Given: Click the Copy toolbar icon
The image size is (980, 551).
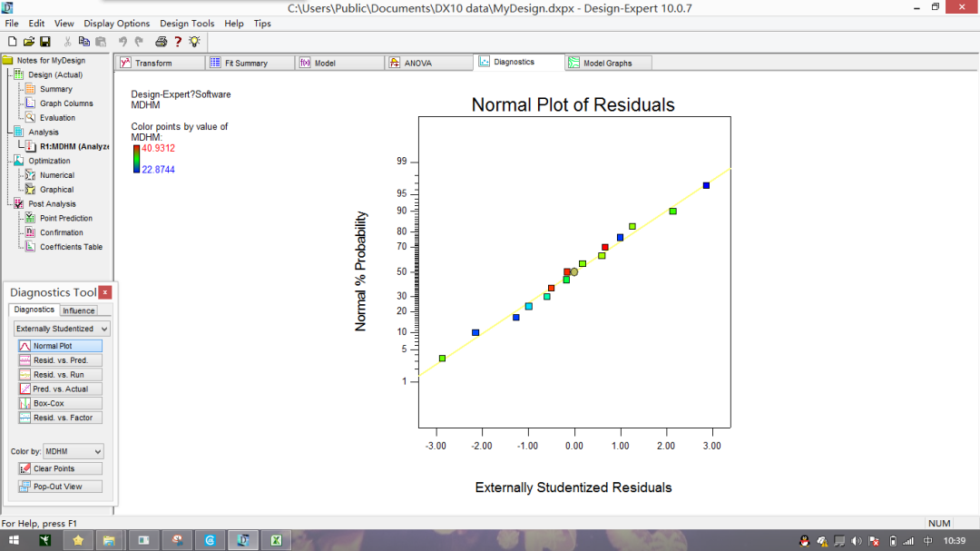Looking at the screenshot, I should [83, 42].
